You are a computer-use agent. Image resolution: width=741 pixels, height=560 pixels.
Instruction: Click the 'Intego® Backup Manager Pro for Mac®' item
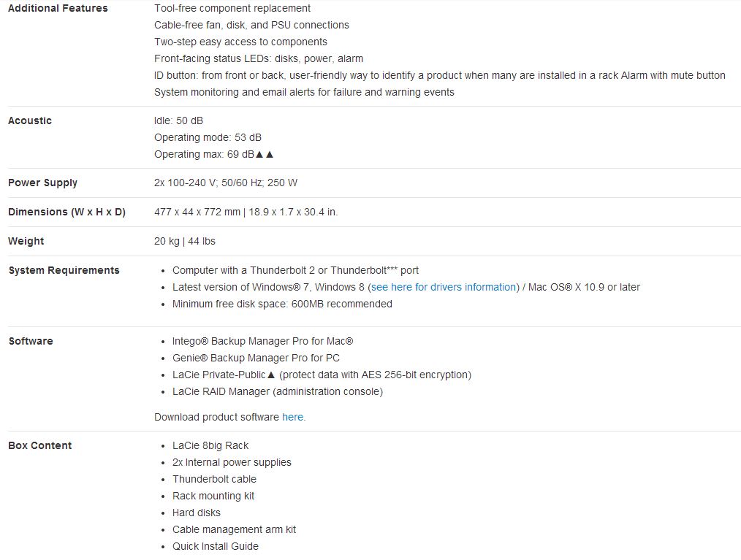(x=262, y=341)
